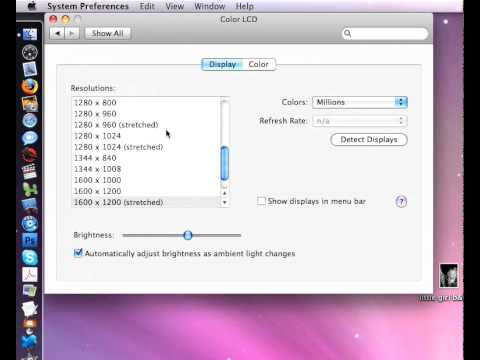480x360 pixels.
Task: Select resolution 1600 x 1200 (stretched)
Action: 146,202
